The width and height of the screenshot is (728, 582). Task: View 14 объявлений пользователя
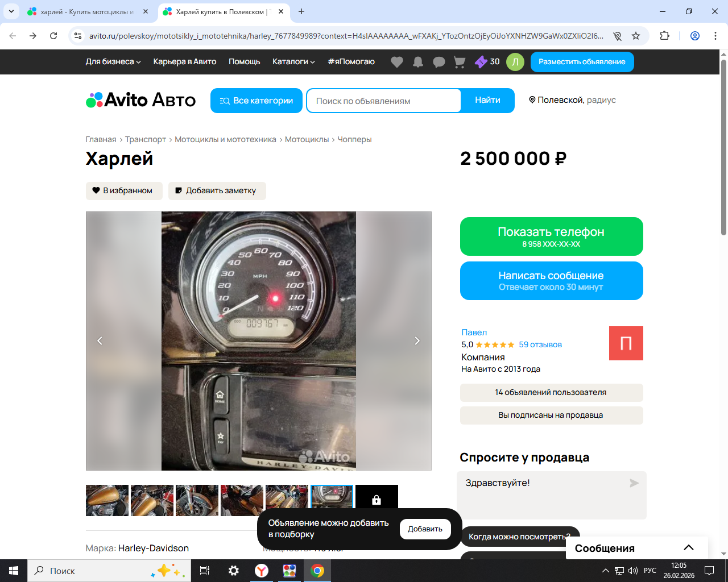[x=551, y=393]
